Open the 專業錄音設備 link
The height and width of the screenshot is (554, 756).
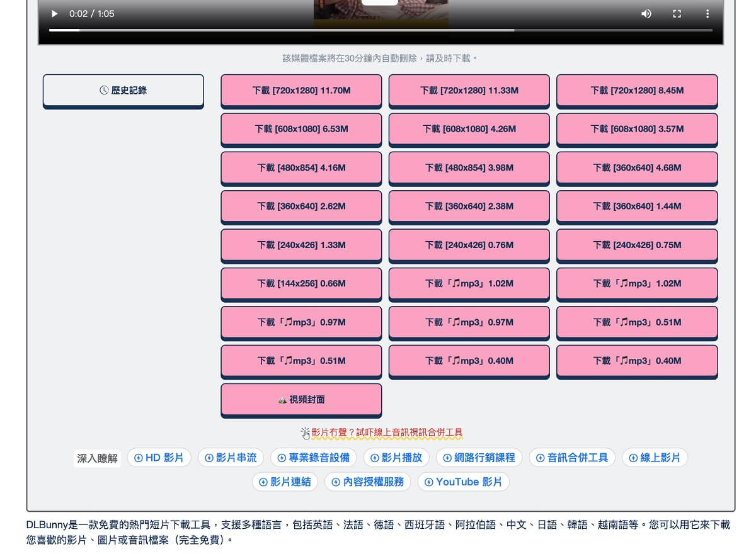coord(314,458)
